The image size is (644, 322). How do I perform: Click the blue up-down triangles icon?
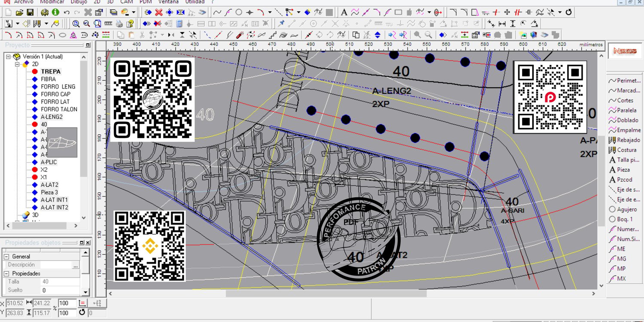coord(377,35)
